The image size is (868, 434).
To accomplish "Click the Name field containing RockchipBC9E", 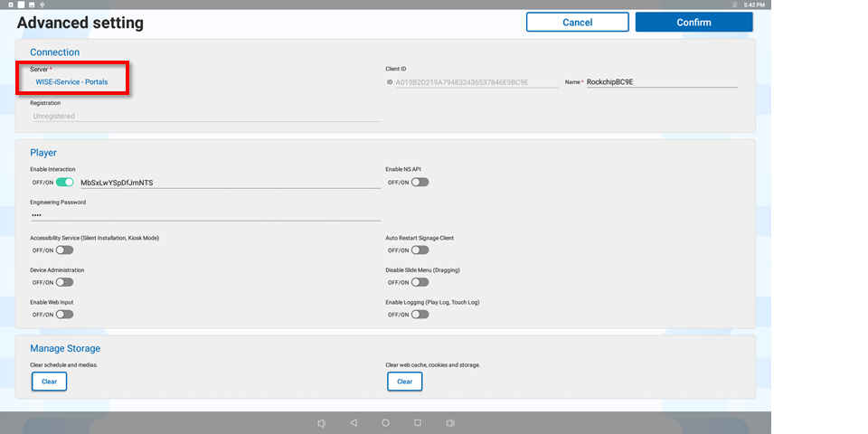I will [x=660, y=81].
